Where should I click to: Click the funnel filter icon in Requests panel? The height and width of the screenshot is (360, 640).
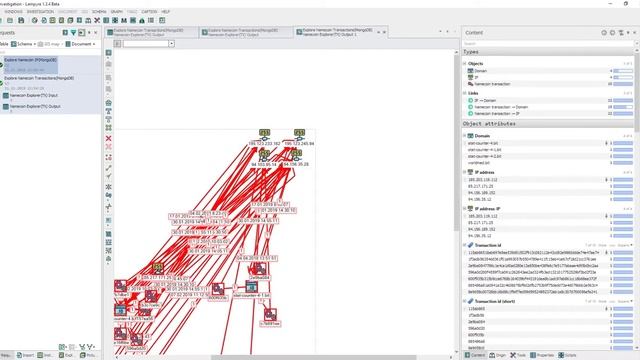point(73,33)
